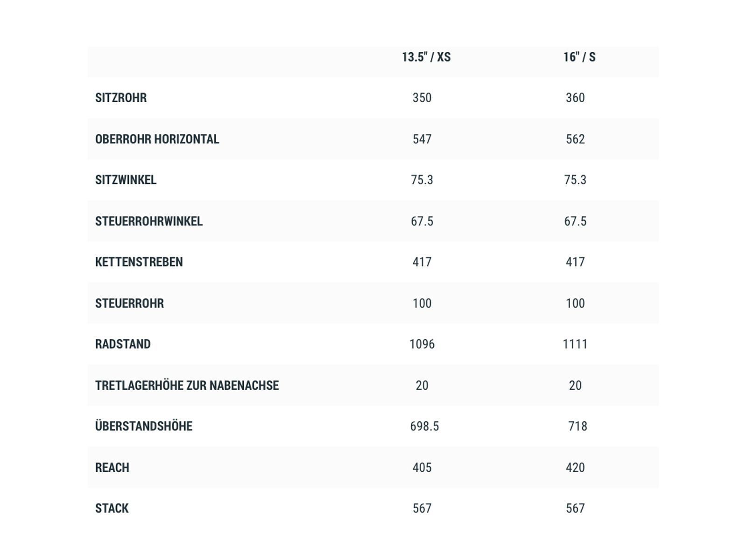747x560 pixels.
Task: Select the SITZWINKEL row label
Action: point(126,180)
